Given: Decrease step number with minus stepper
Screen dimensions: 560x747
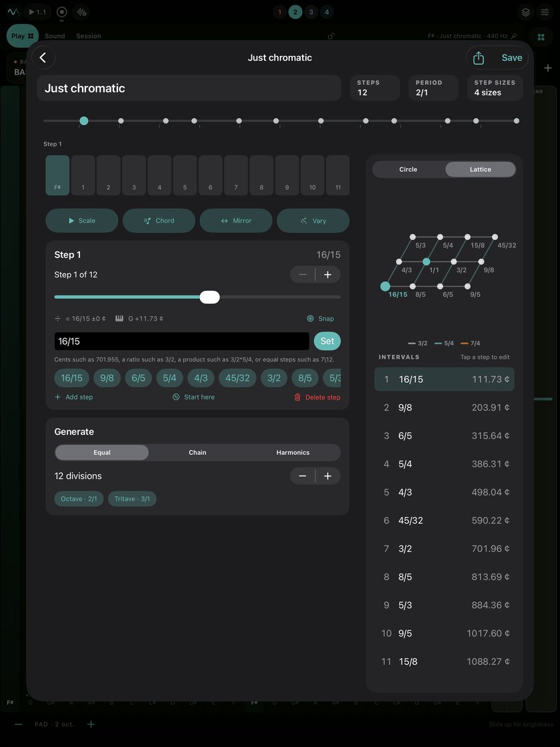Looking at the screenshot, I should click(303, 274).
